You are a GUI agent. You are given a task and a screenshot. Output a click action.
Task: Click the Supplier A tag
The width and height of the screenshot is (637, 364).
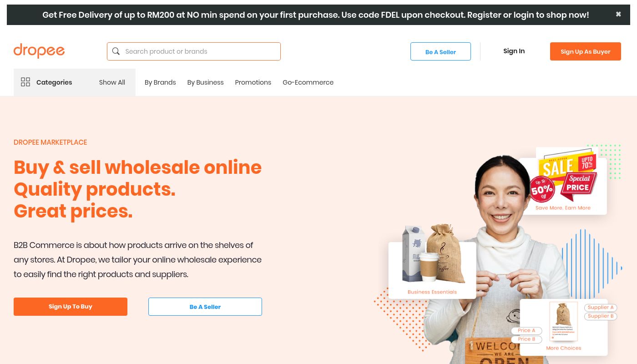601,308
